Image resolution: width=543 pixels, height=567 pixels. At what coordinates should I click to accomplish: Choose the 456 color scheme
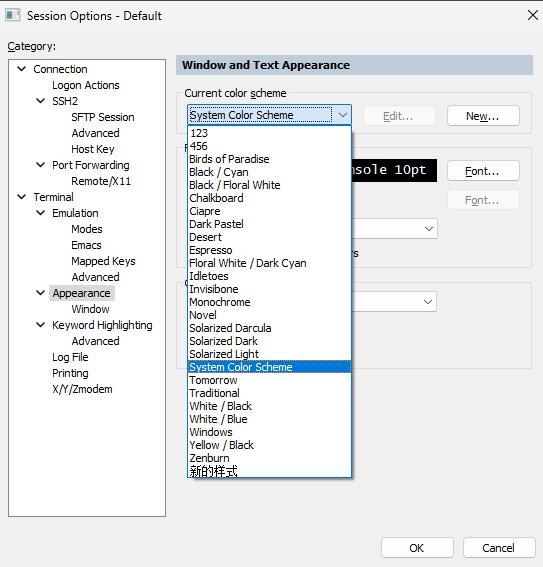pos(269,146)
